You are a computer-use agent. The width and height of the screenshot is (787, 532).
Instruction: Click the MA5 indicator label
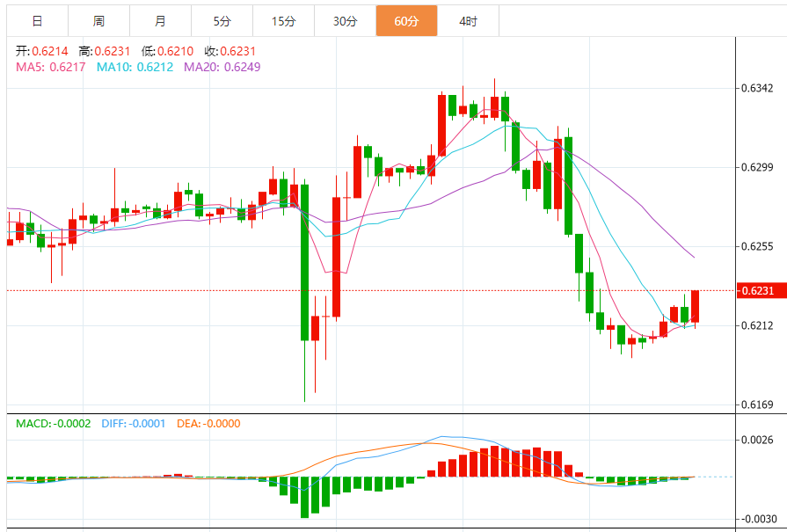pyautogui.click(x=50, y=67)
